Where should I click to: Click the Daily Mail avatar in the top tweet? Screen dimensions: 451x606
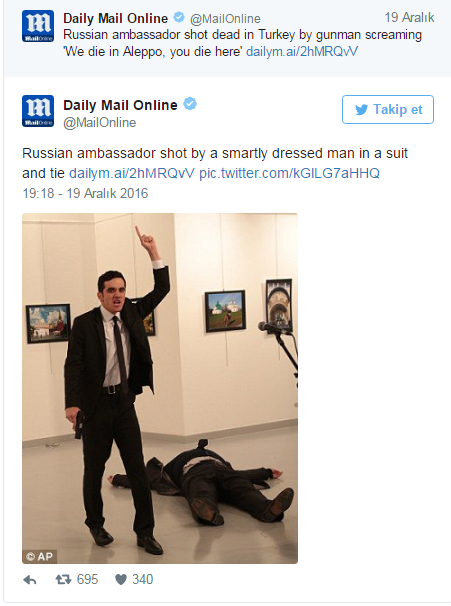click(38, 26)
